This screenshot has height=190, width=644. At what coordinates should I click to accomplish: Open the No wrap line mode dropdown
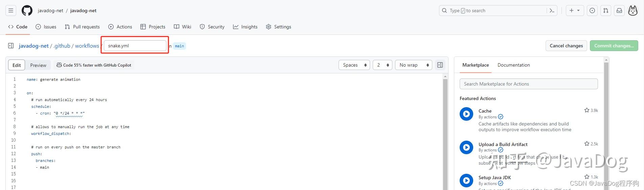pos(414,65)
